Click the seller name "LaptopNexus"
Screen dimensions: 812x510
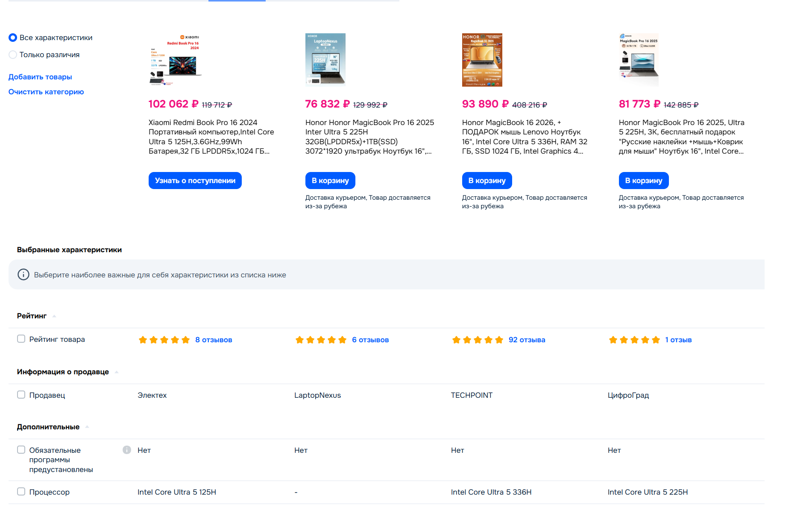pos(317,396)
